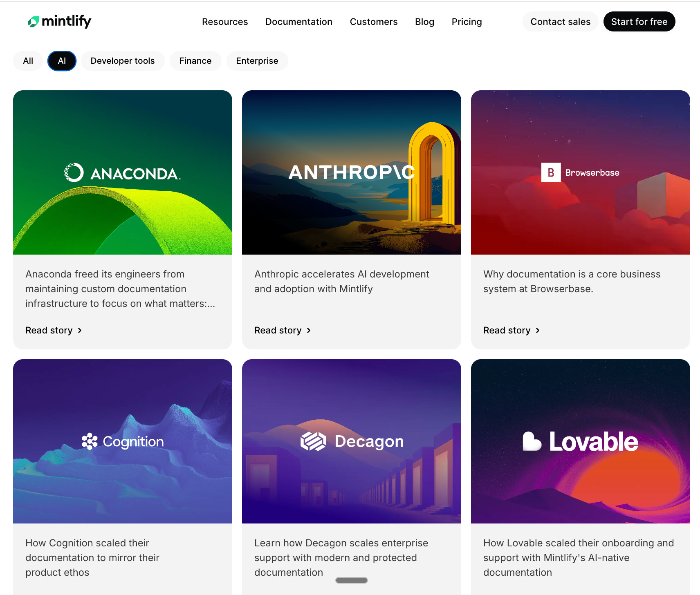The image size is (700, 595).
Task: Click the Anaconda ring logo icon
Action: [74, 172]
